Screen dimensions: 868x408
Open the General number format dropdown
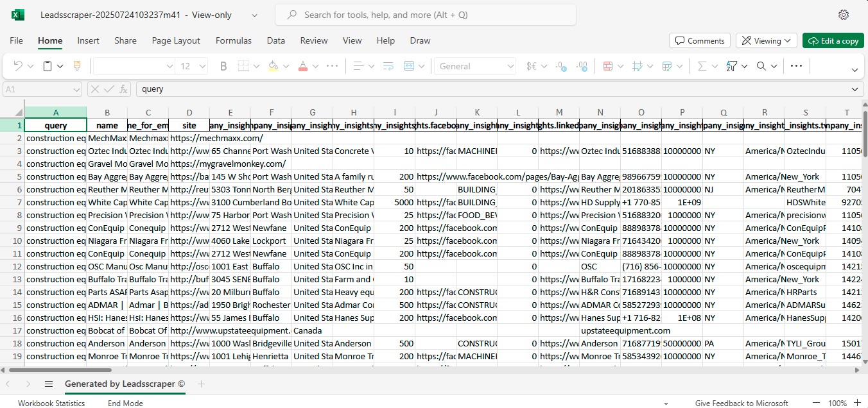click(511, 66)
